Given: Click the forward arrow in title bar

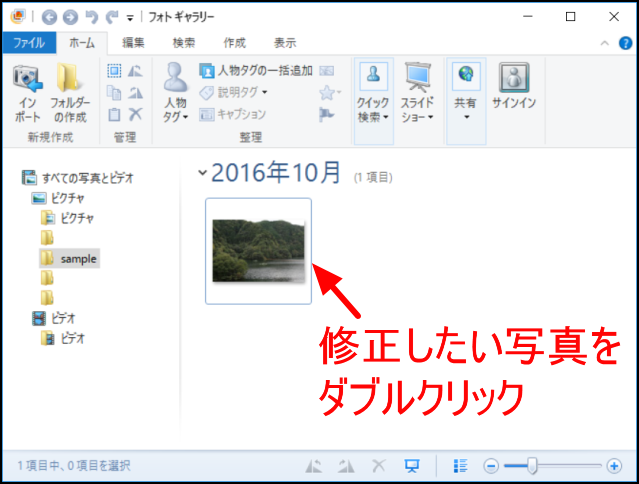Looking at the screenshot, I should click(70, 17).
